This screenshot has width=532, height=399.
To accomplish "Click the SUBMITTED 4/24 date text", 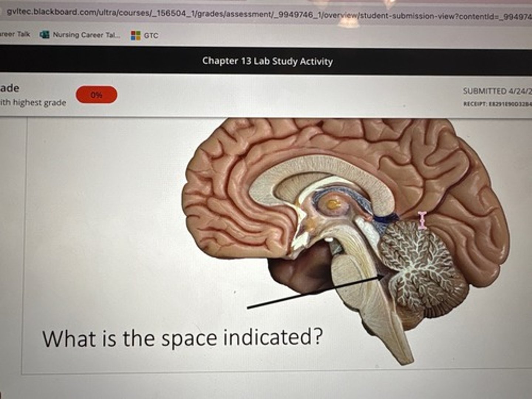I will click(x=497, y=91).
